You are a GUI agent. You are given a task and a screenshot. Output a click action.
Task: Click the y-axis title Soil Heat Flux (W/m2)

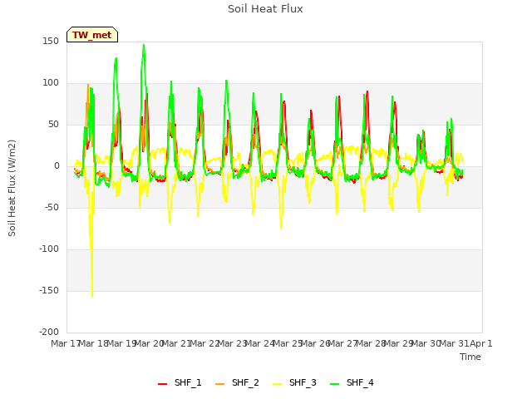pos(12,188)
